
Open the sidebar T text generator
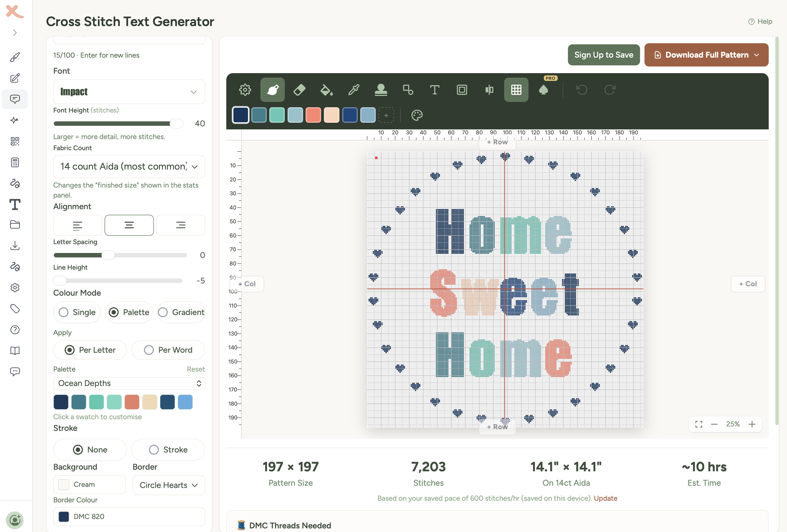(x=15, y=204)
